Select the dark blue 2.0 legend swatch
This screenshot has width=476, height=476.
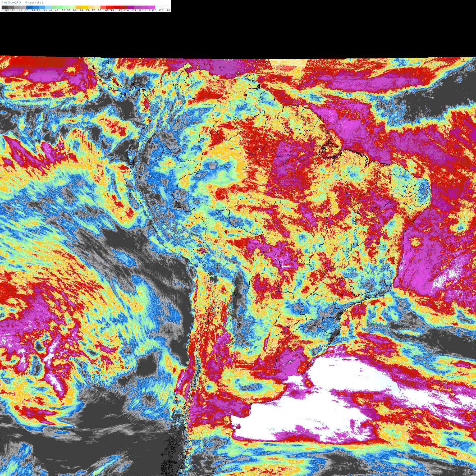[x=29, y=7]
